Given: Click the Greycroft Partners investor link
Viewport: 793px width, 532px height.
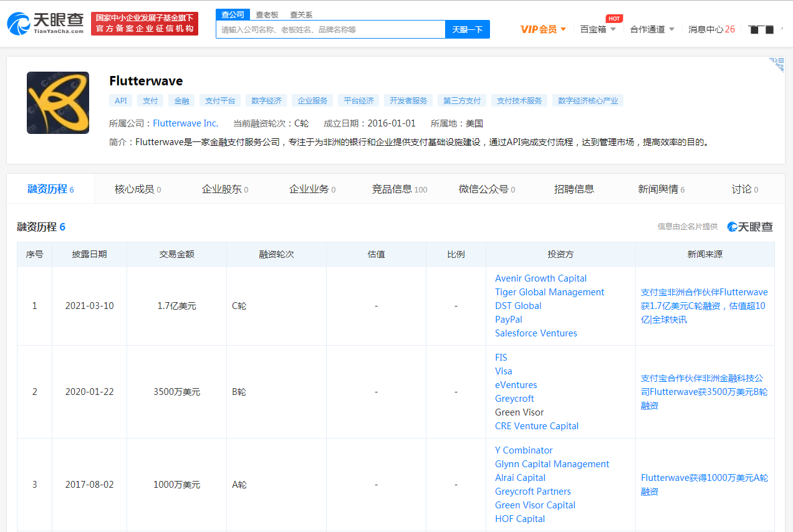Looking at the screenshot, I should tap(533, 492).
